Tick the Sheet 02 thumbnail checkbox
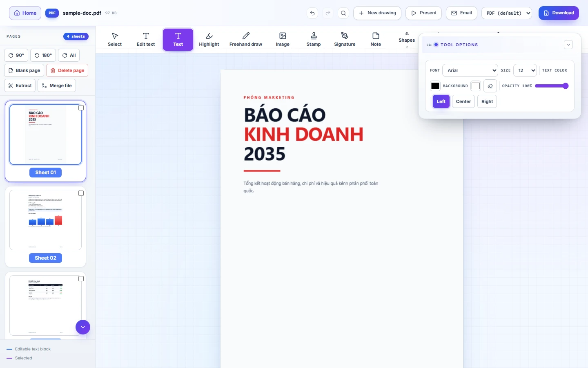This screenshot has height=368, width=588. 81,193
